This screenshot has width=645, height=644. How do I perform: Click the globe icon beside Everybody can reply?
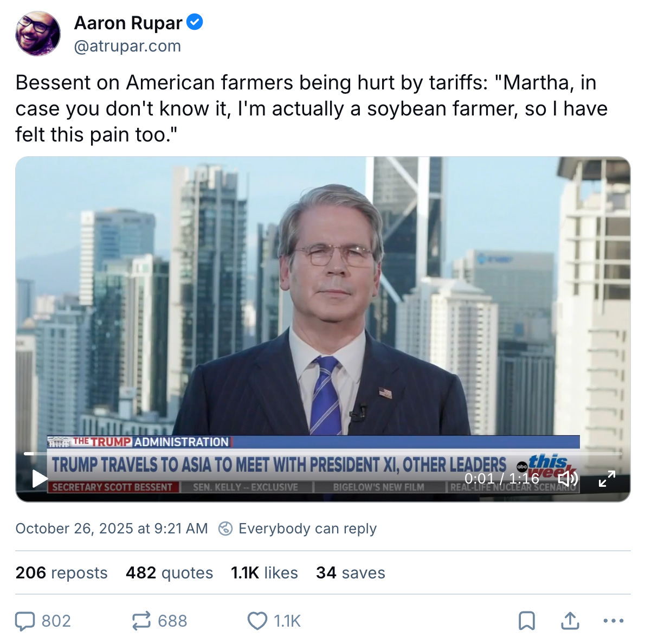pyautogui.click(x=225, y=529)
